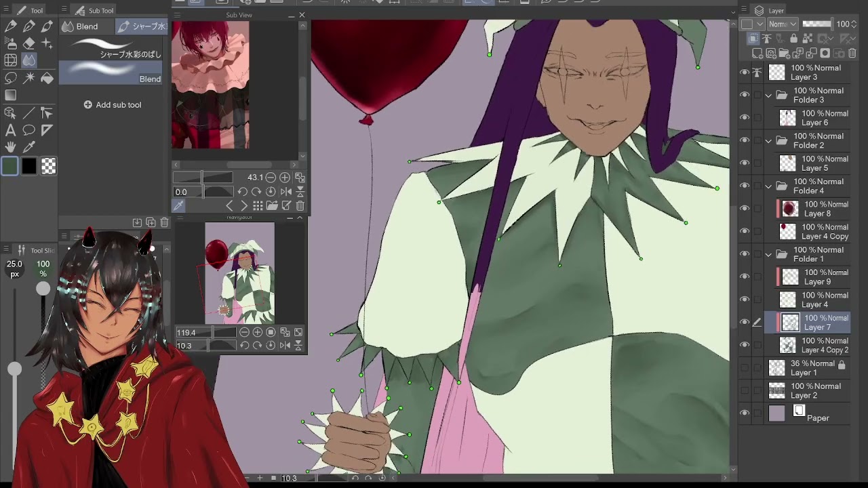The height and width of the screenshot is (488, 868).
Task: Select the Blend tool in Tool palette
Action: (x=29, y=60)
